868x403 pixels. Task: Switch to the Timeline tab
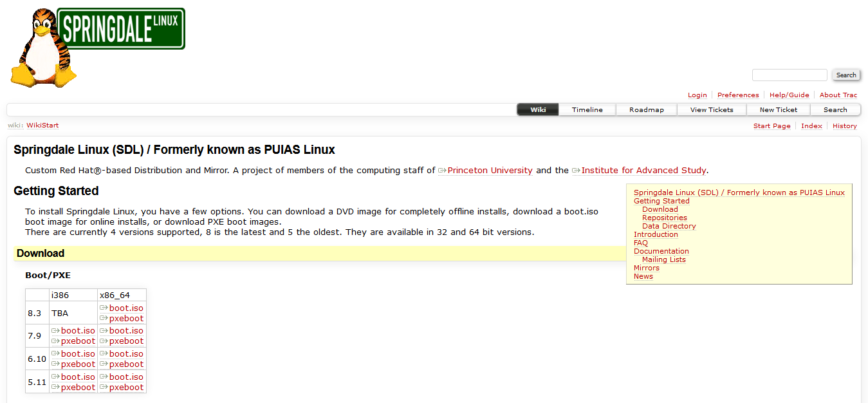tap(586, 109)
